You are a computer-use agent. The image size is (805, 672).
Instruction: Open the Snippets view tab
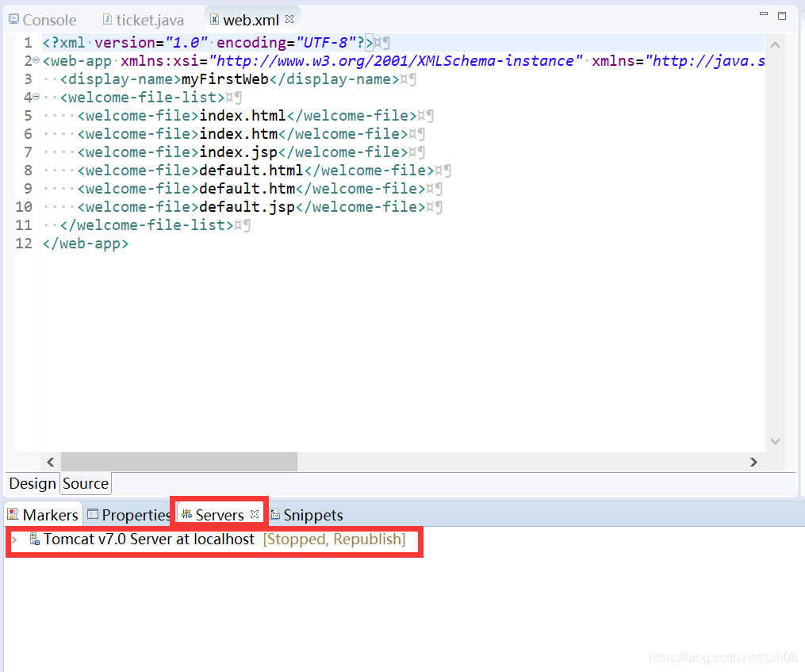click(306, 515)
